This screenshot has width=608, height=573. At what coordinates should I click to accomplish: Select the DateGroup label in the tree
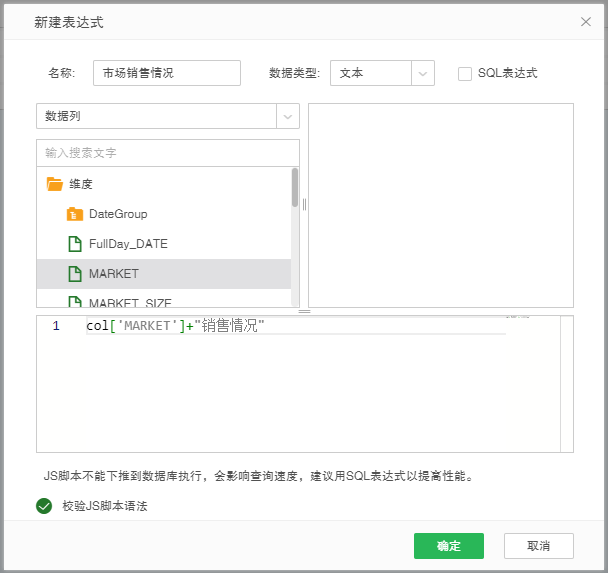pos(118,214)
